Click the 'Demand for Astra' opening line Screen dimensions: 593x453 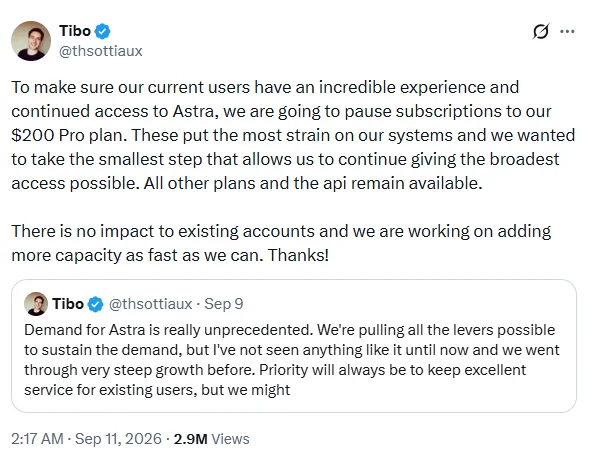pos(289,330)
